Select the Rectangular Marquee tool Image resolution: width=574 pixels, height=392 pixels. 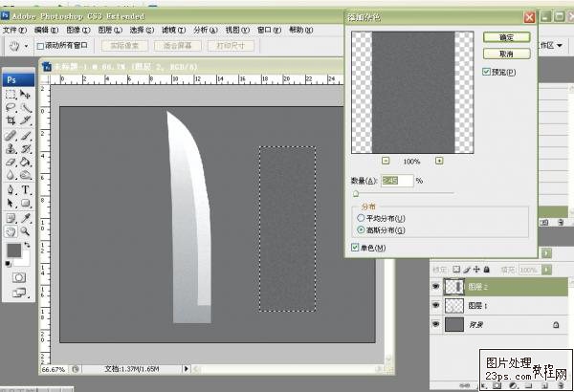pos(11,95)
